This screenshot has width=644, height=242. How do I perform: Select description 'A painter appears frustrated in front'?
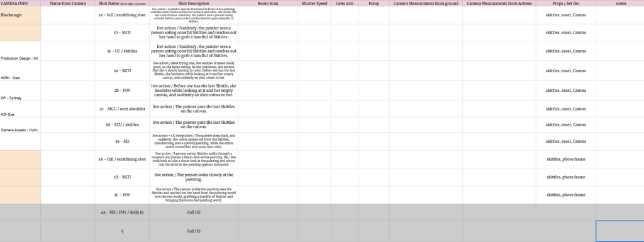194,15
